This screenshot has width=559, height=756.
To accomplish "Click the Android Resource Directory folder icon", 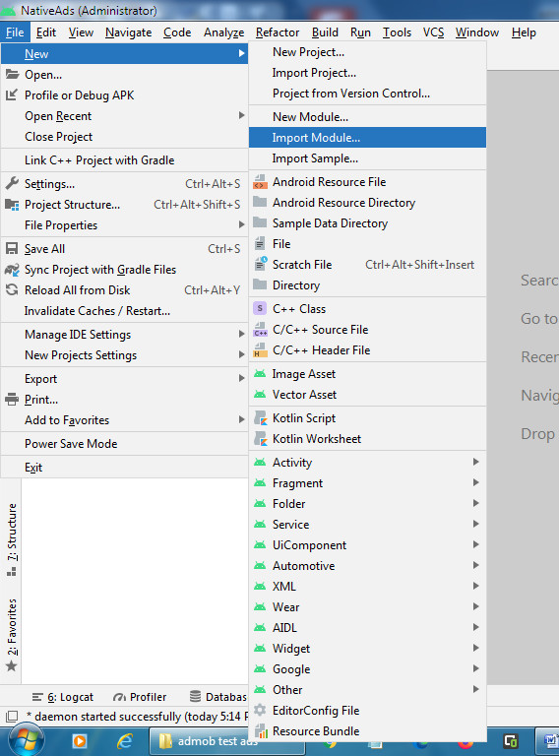I will pyautogui.click(x=260, y=202).
